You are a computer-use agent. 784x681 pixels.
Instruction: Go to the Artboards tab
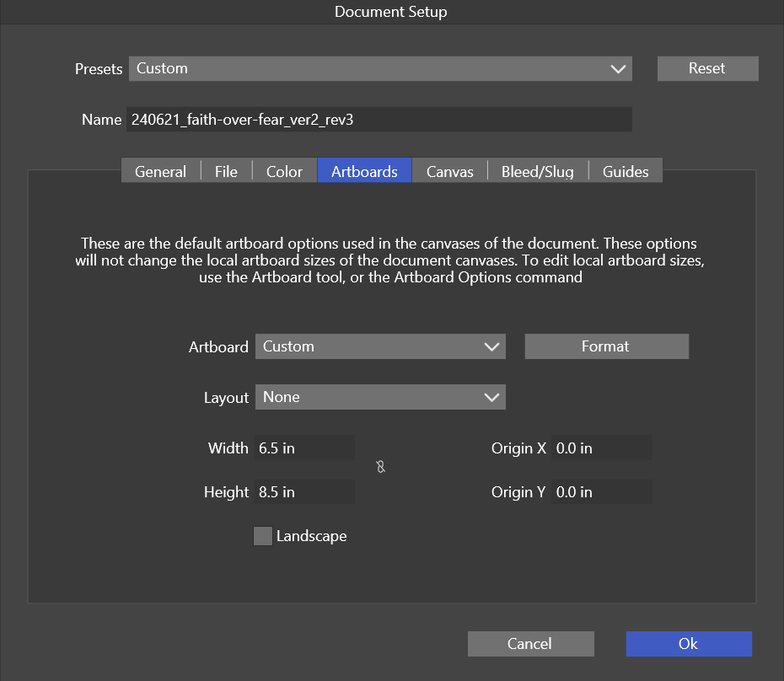(364, 171)
